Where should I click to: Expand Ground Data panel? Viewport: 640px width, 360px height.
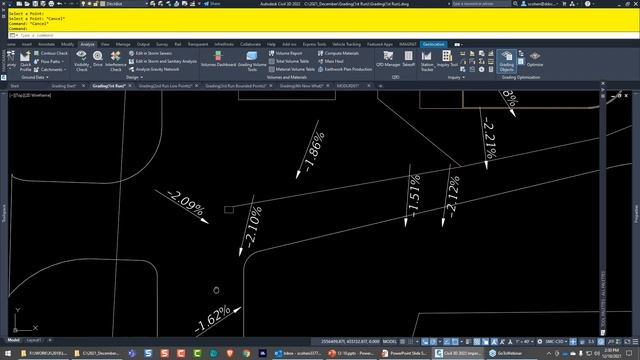click(35, 77)
